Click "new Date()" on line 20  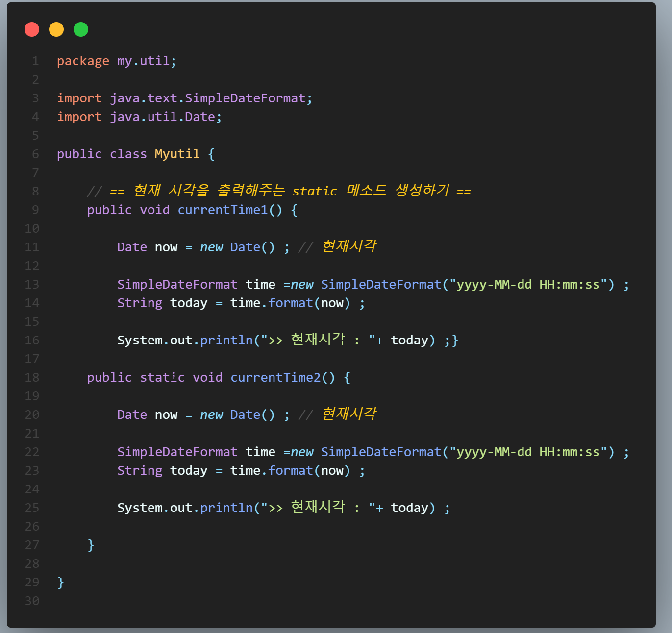[x=238, y=415]
